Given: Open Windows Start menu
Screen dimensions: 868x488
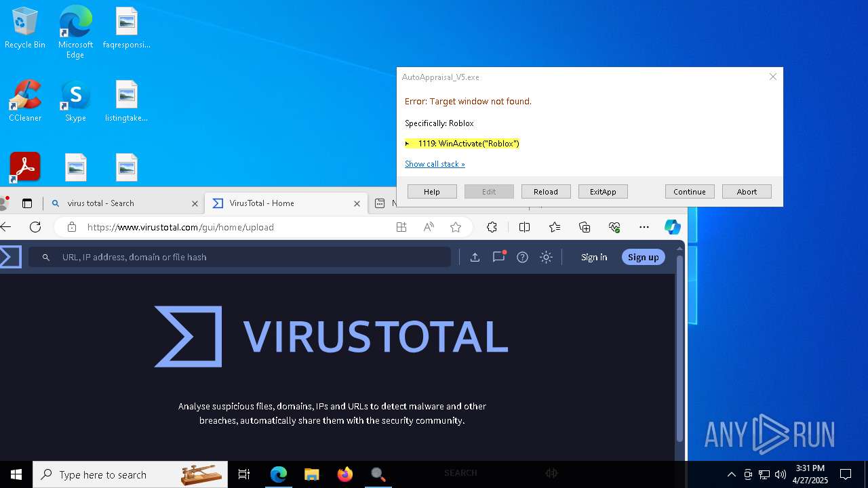Looking at the screenshot, I should click(x=16, y=474).
